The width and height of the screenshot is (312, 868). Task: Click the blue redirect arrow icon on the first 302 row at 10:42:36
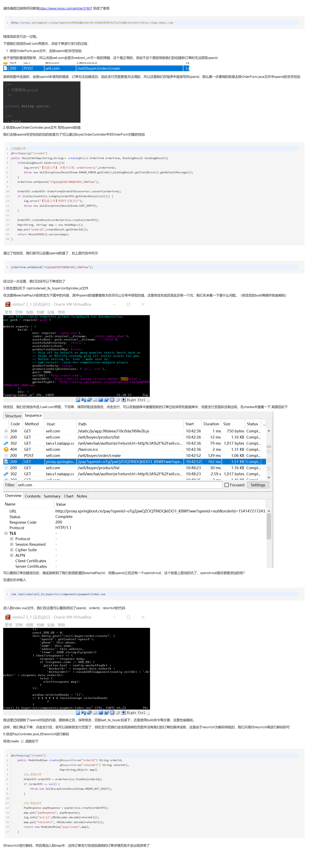pyautogui.click(x=6, y=443)
